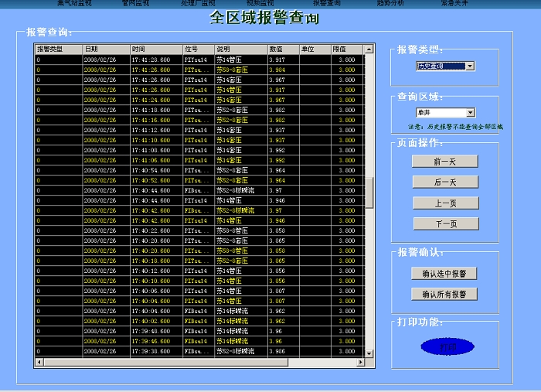Click the horizontal scrollbar right arrow
The height and width of the screenshot is (392, 541).
359,362
